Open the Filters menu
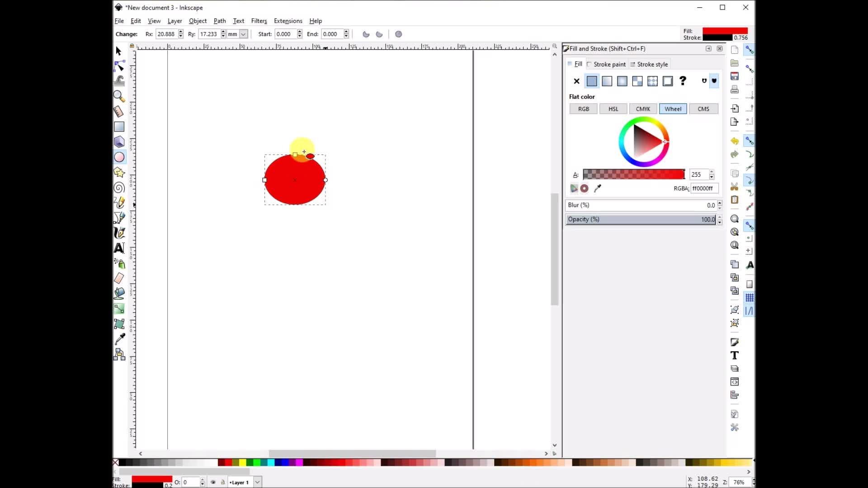Screen dimensions: 868x488 pos(259,21)
